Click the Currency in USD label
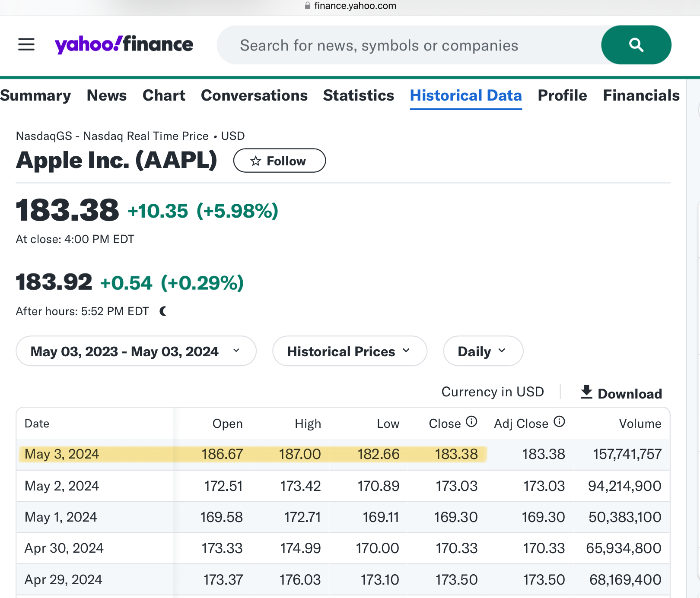Screen dimensions: 700x598 point(492,392)
